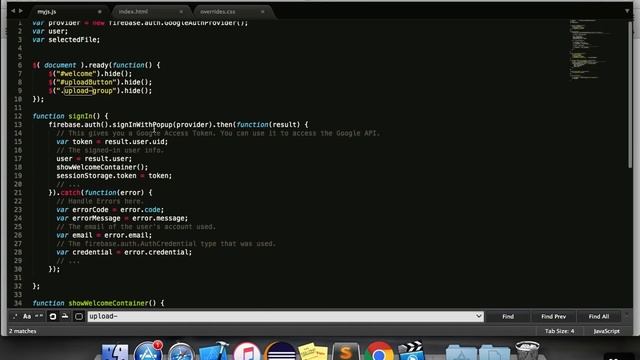Open the clapperboard video app in dock
640x360 pixels.
pyautogui.click(x=411, y=351)
